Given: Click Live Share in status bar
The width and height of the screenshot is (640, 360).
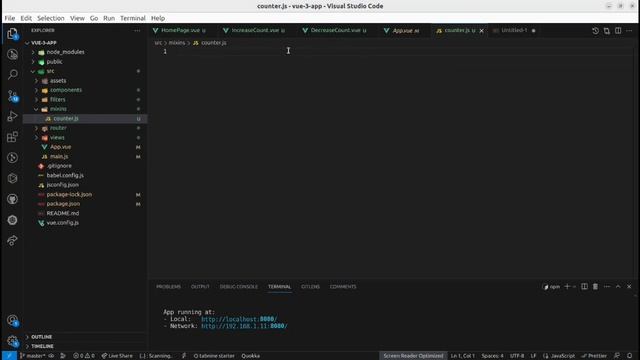Looking at the screenshot, I should coord(117,356).
